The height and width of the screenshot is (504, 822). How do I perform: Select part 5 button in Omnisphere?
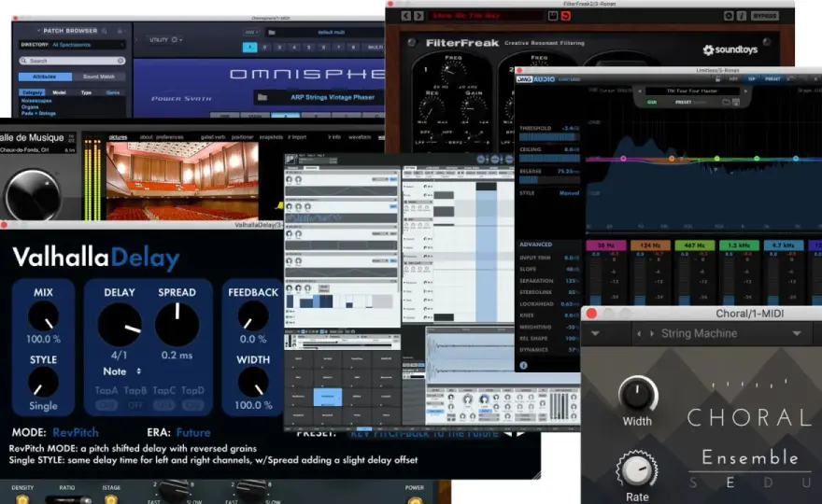coord(309,48)
